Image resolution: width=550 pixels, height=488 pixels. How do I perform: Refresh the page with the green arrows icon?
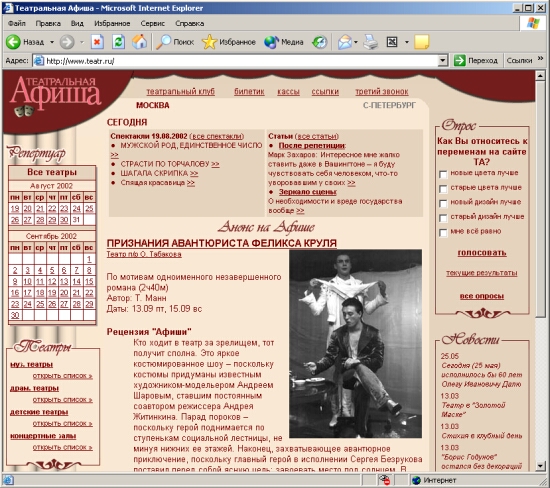[x=119, y=42]
